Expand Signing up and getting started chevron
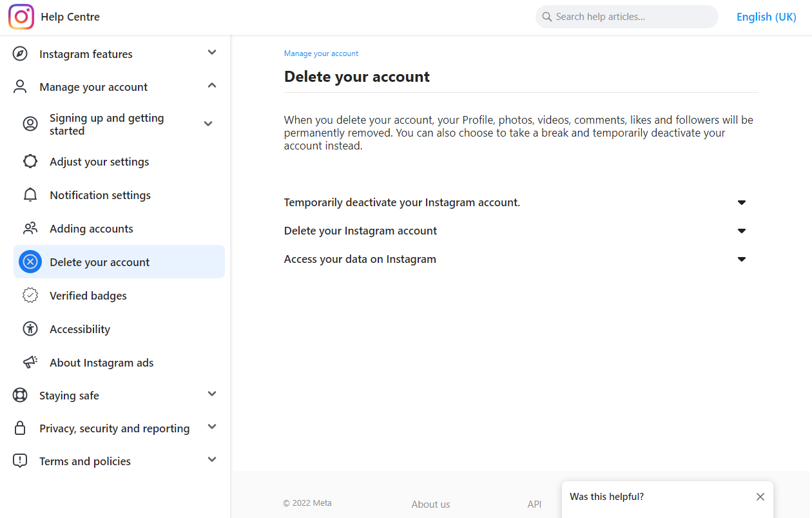The width and height of the screenshot is (812, 518). 208,124
